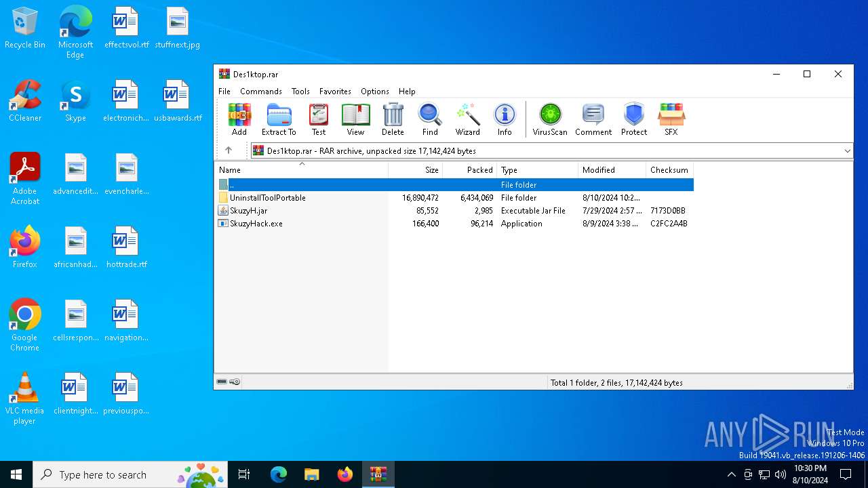Click the Extract To toolbar icon

(x=279, y=119)
